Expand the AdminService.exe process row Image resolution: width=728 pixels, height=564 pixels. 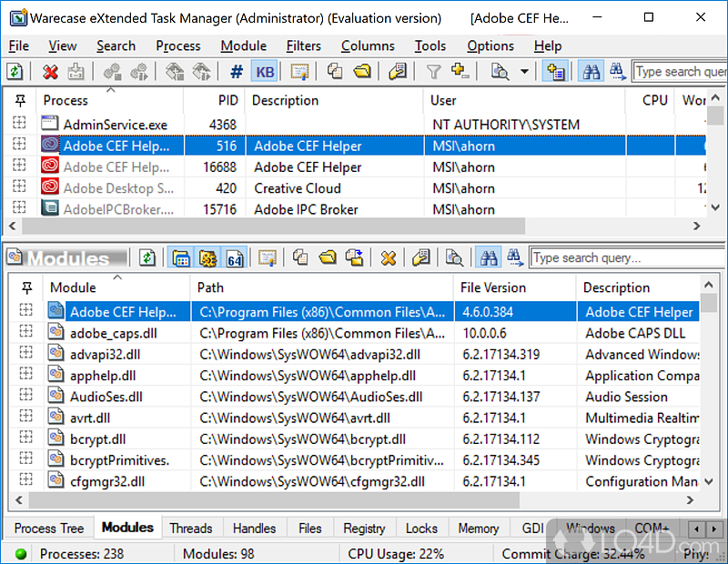tap(19, 123)
